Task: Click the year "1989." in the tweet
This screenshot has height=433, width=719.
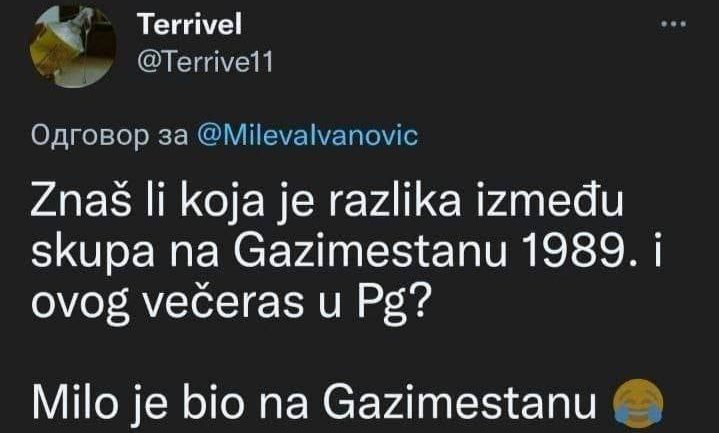Action: coord(589,250)
